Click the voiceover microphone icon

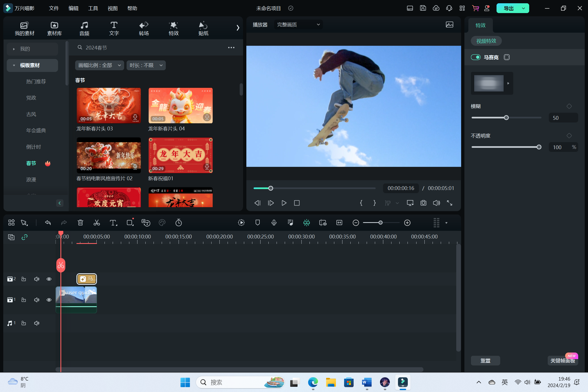pos(274,223)
